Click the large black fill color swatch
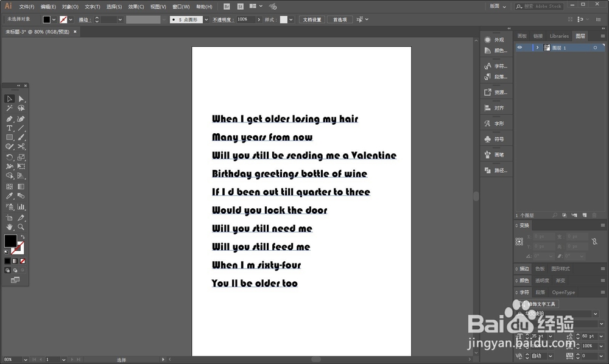 [10, 241]
